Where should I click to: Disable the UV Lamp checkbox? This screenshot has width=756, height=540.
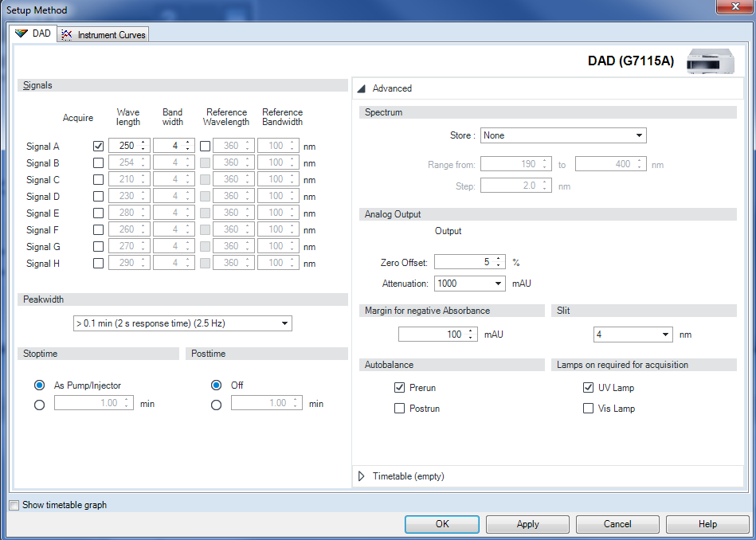590,388
